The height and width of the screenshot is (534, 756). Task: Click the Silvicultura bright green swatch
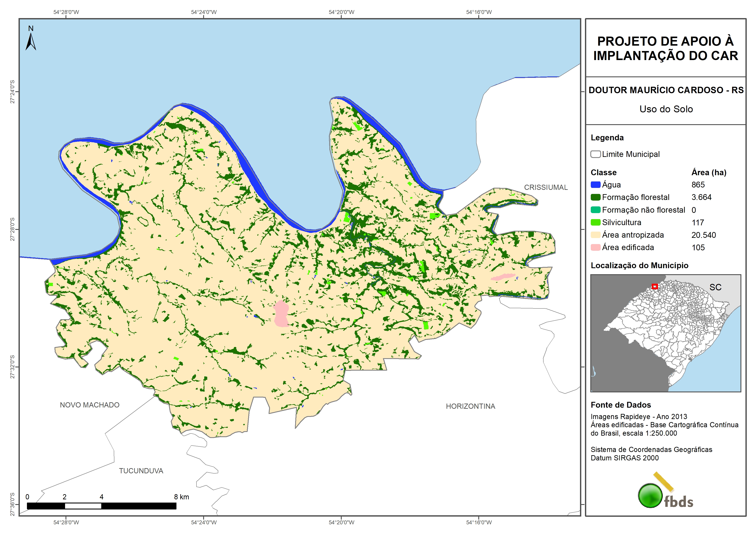click(595, 222)
